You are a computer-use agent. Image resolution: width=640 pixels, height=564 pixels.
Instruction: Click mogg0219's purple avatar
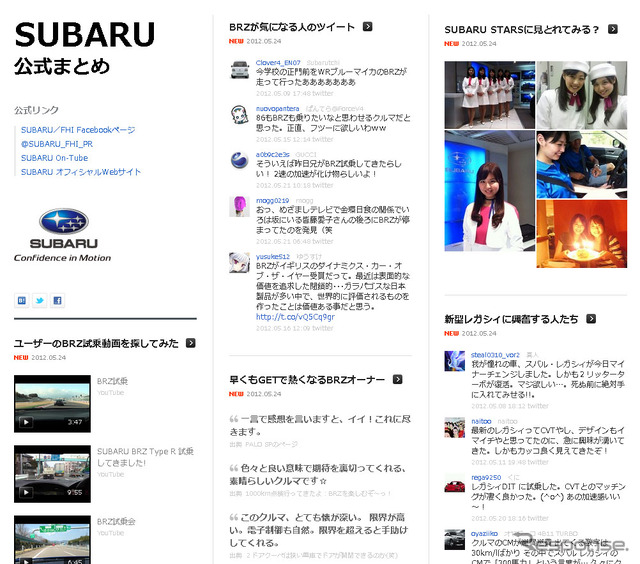pos(240,207)
